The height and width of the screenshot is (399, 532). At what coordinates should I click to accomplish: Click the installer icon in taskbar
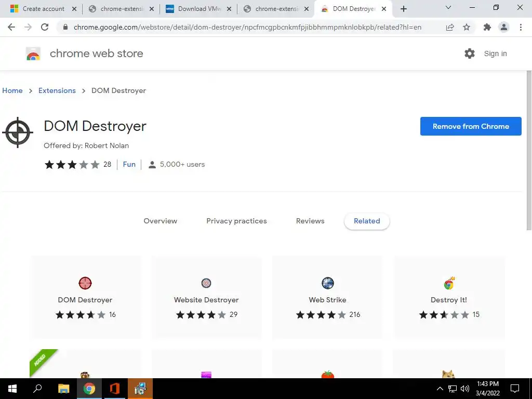140,389
